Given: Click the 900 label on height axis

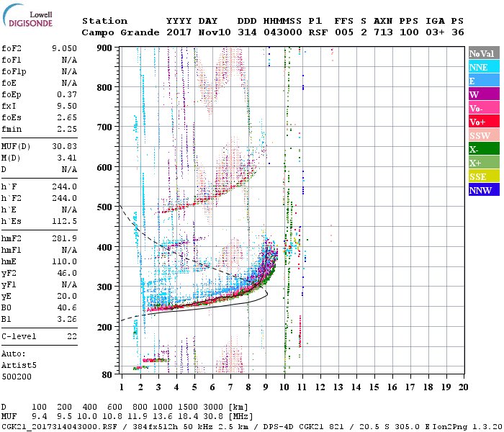Looking at the screenshot, I should (x=105, y=48).
